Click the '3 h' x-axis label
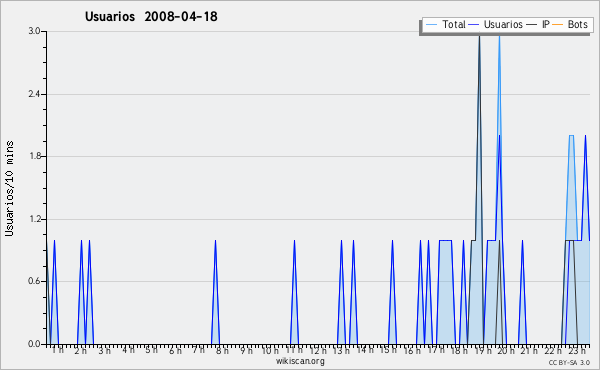This screenshot has width=600, height=370. (104, 350)
